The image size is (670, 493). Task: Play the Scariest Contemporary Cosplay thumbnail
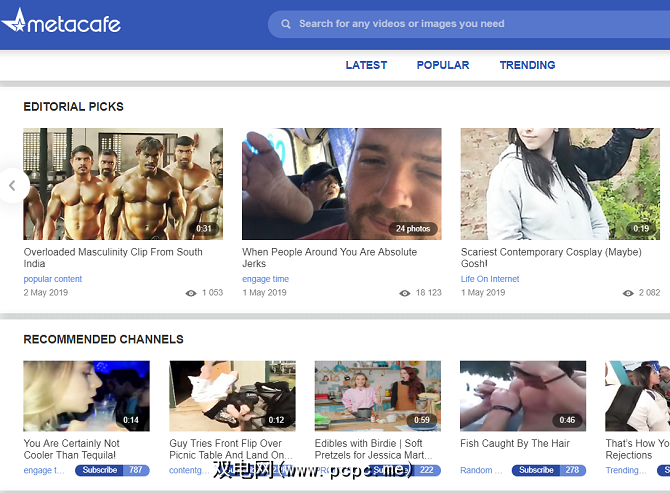(559, 183)
